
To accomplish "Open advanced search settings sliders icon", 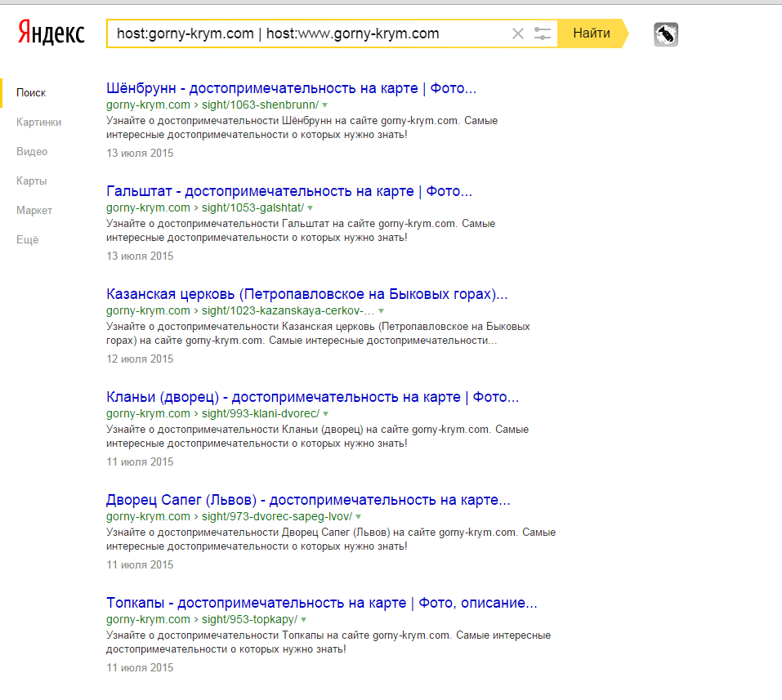I will [x=542, y=33].
